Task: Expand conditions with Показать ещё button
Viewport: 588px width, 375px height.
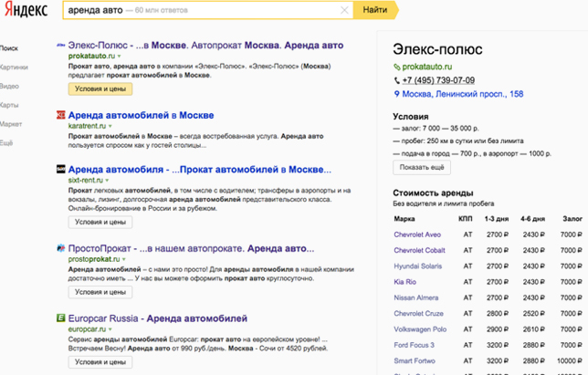Action: (422, 168)
